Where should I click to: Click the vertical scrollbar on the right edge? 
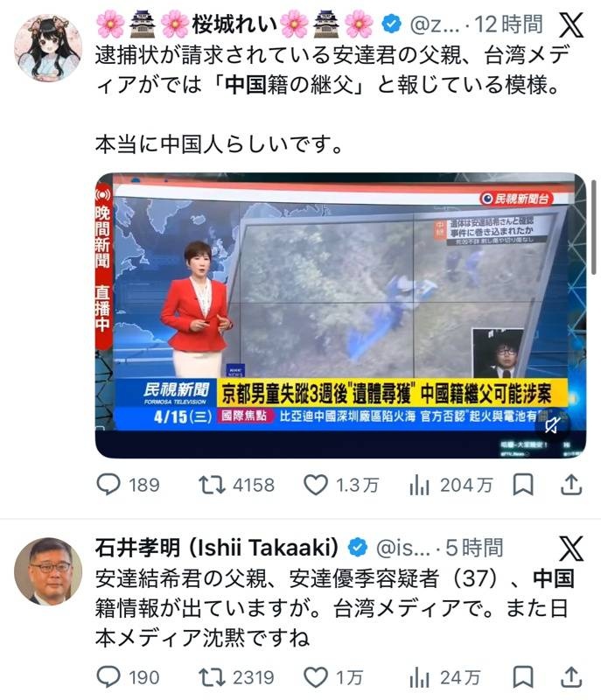coord(593,227)
